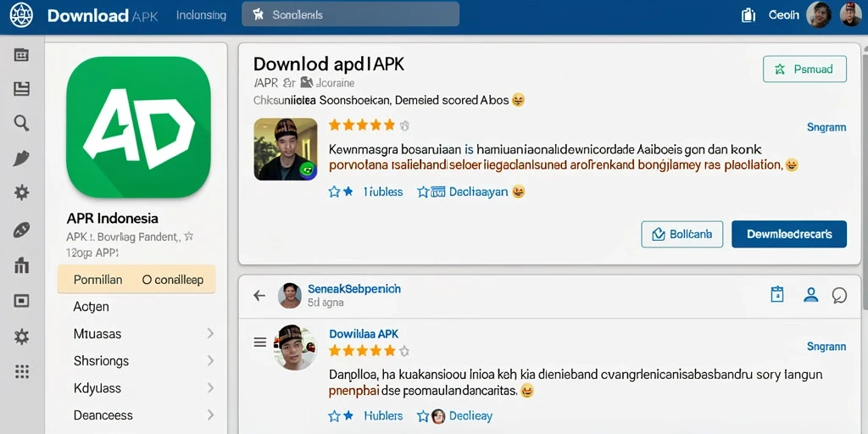Go back with the left arrow

(259, 295)
